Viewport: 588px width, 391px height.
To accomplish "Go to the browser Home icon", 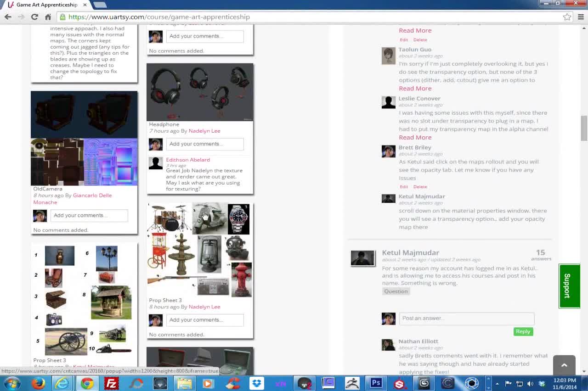I will (48, 17).
